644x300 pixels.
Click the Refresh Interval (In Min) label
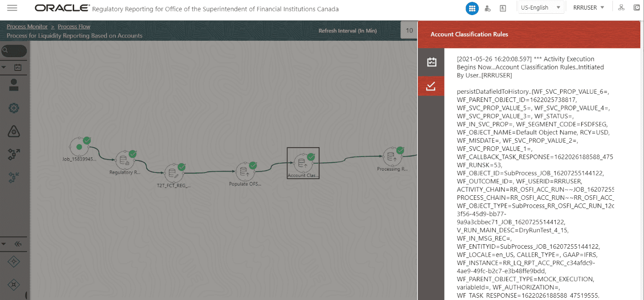point(347,31)
